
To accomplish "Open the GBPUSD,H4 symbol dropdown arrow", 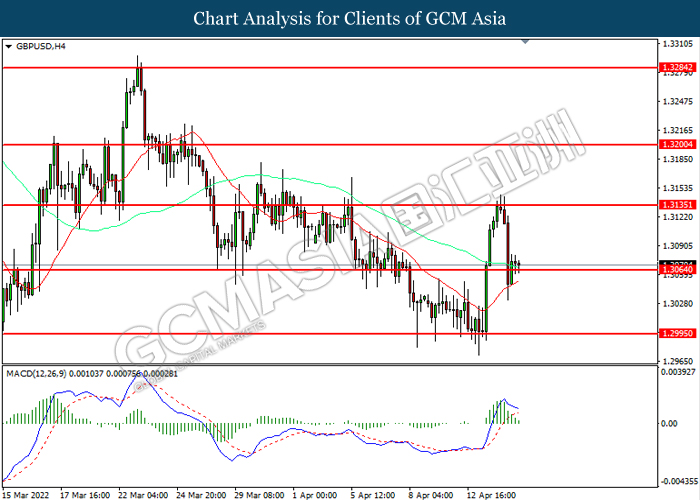I will 8,46.
